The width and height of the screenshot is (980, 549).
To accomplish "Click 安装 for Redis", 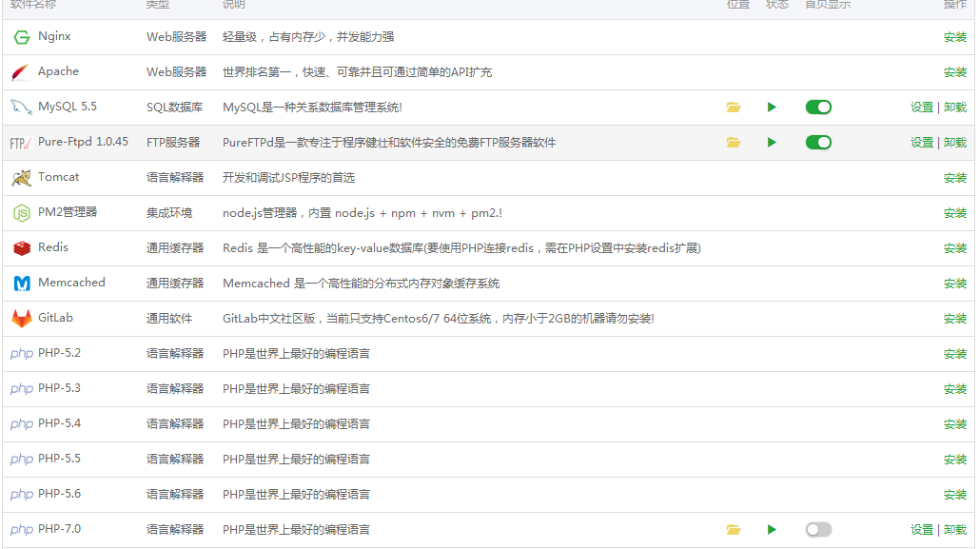I will [955, 248].
